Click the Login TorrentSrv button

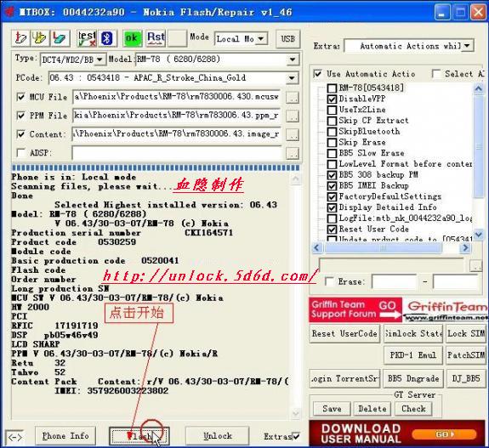[344, 379]
